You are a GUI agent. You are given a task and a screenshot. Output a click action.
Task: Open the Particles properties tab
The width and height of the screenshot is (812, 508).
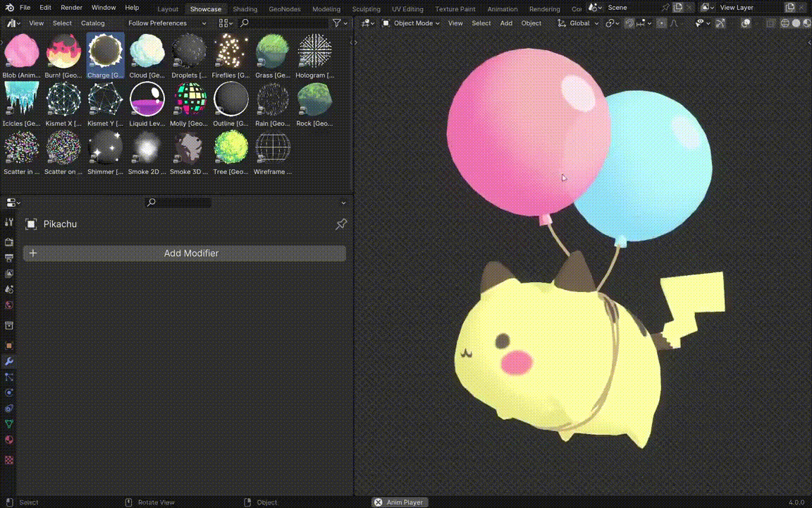point(9,377)
